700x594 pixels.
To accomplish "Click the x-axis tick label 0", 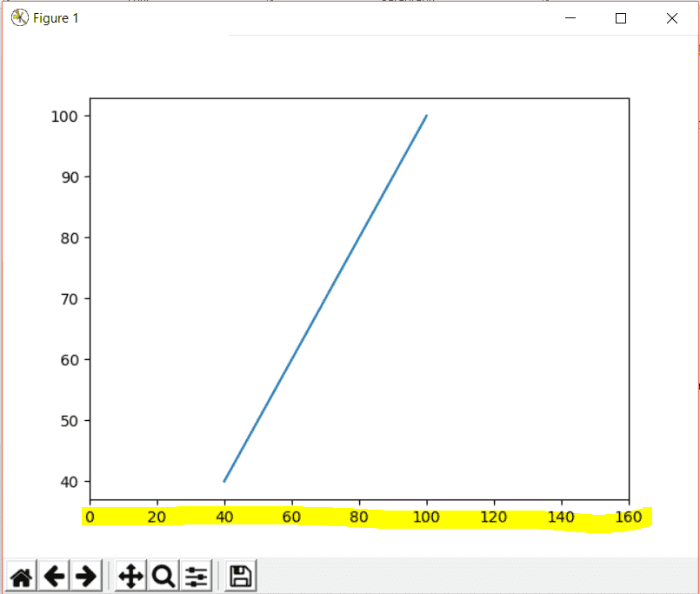I will pos(90,517).
